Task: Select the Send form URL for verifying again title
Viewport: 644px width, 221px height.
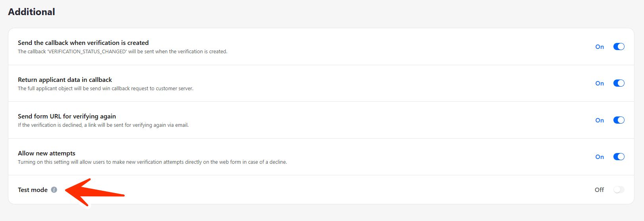Action: pos(67,116)
